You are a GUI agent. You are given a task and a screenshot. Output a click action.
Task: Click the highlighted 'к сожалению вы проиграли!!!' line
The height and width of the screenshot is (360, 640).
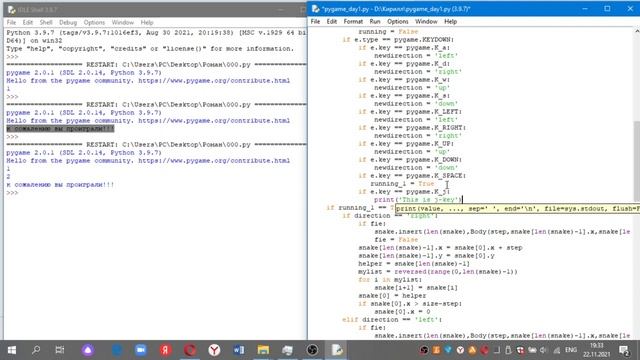coord(60,129)
